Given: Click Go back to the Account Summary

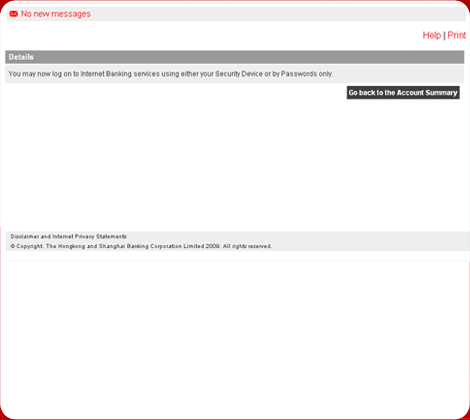Looking at the screenshot, I should point(403,93).
